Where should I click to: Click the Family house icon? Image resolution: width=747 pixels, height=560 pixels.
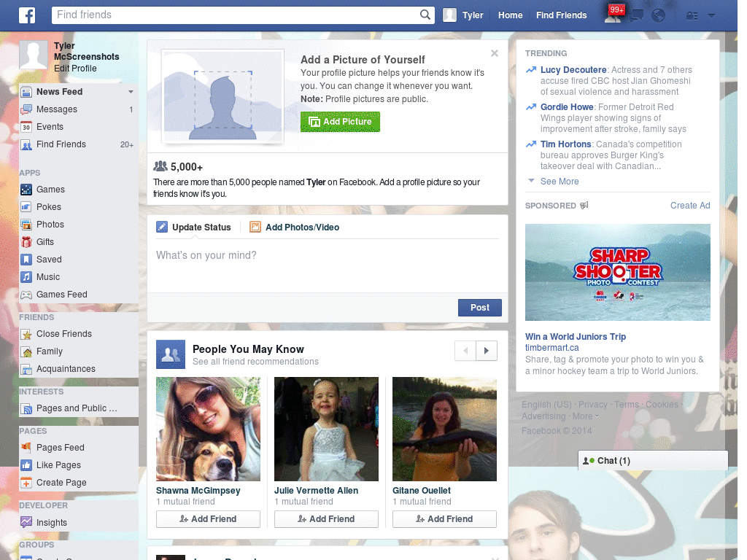click(x=26, y=351)
